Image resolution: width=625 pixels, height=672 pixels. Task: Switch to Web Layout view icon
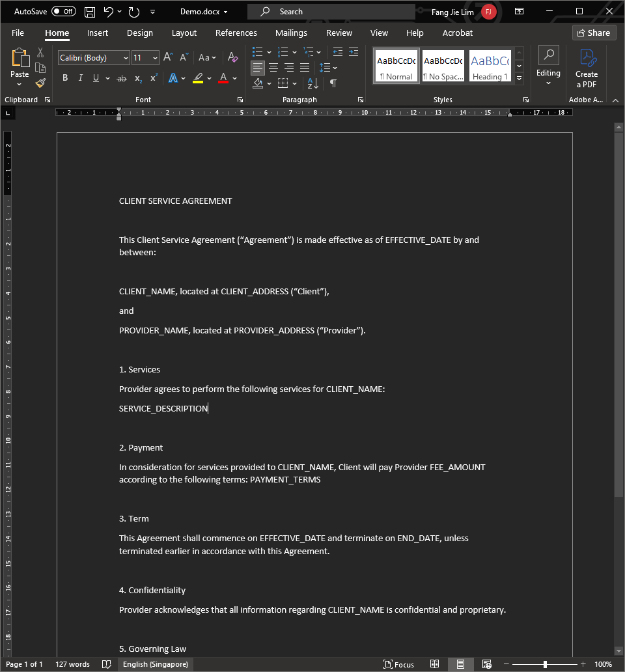click(x=486, y=664)
